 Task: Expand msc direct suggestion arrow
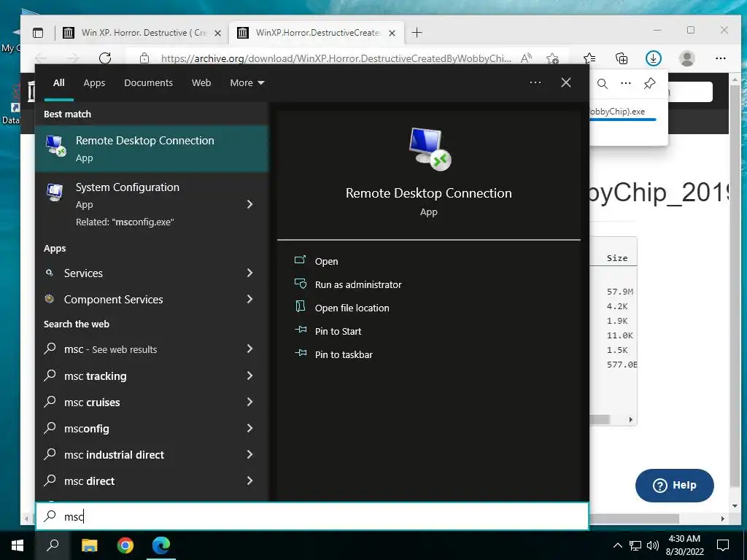point(249,481)
